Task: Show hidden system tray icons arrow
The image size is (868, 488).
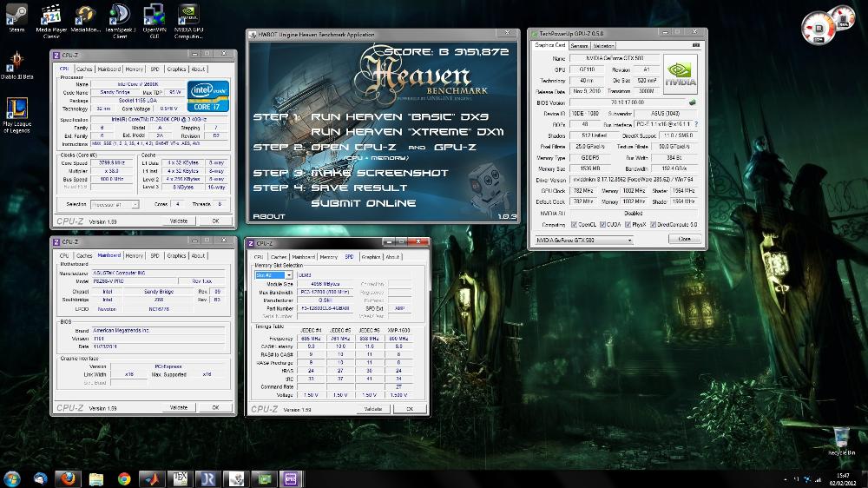Action: pyautogui.click(x=785, y=479)
